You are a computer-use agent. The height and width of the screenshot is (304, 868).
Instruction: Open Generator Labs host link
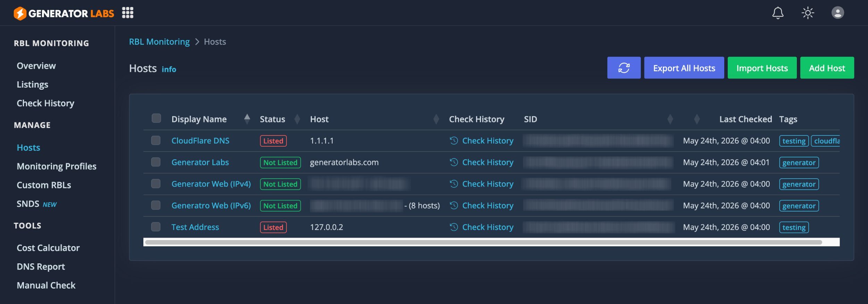pos(200,162)
